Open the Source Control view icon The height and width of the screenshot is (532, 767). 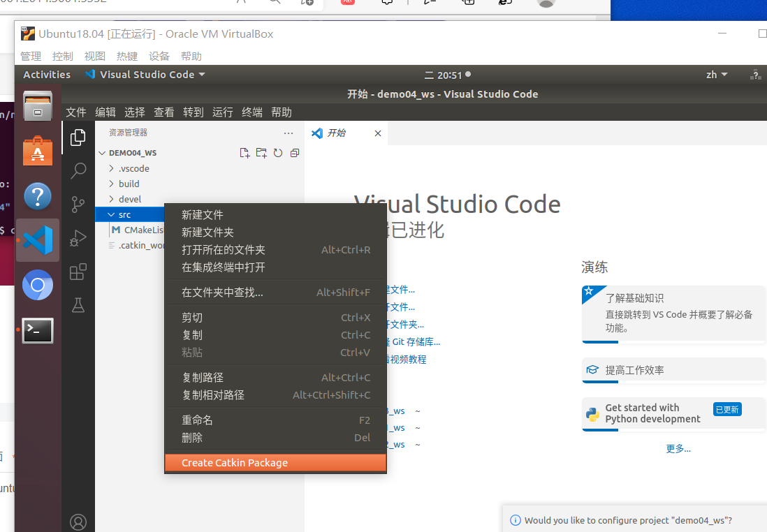78,205
